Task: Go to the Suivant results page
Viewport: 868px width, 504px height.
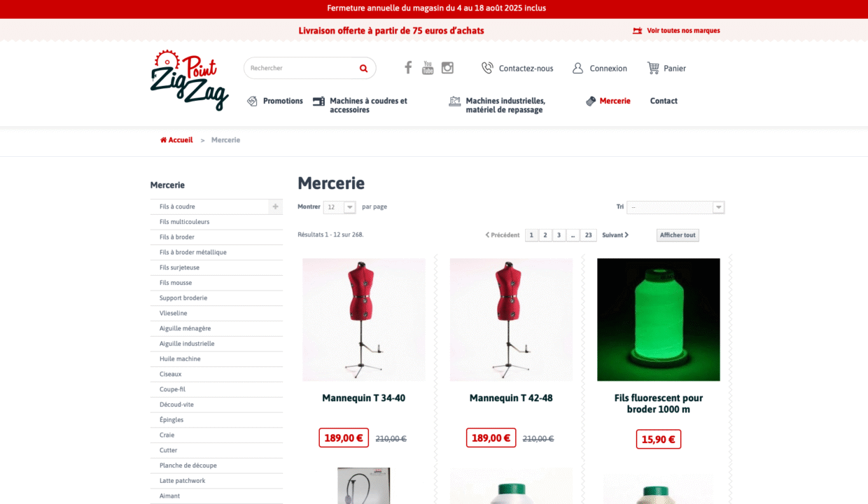Action: [615, 235]
